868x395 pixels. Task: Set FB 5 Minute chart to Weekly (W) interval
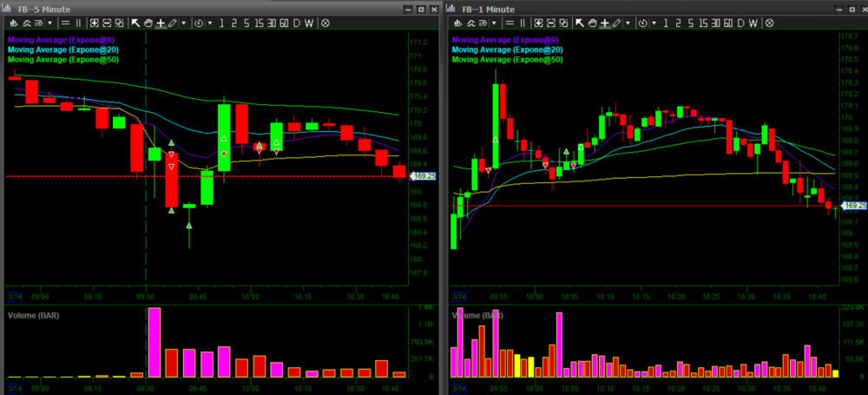pos(311,23)
